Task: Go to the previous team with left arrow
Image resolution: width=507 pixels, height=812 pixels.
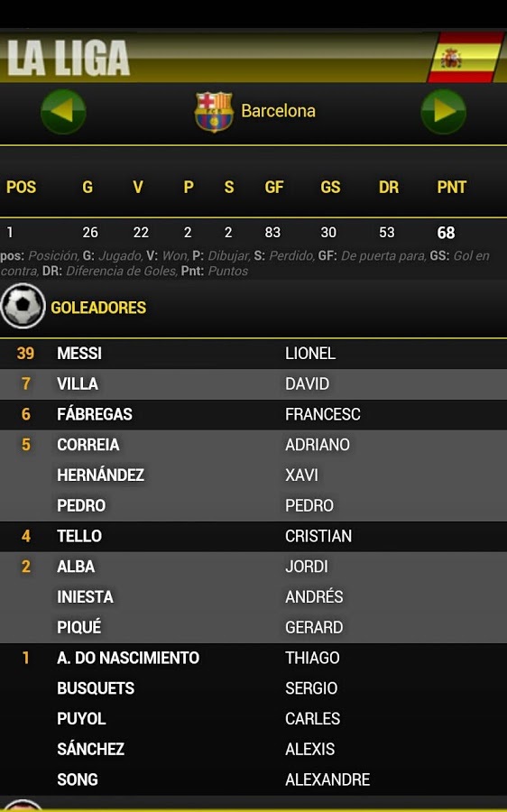Action: click(63, 111)
